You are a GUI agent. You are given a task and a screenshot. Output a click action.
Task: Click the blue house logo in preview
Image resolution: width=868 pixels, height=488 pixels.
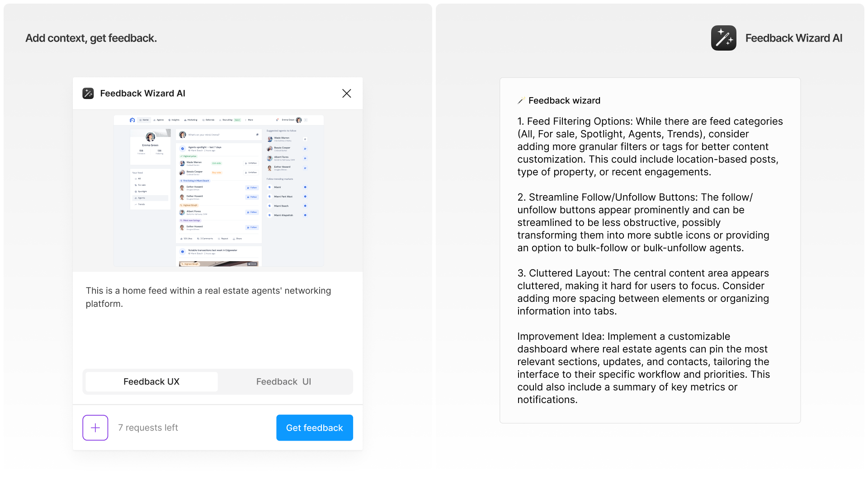[x=132, y=120]
